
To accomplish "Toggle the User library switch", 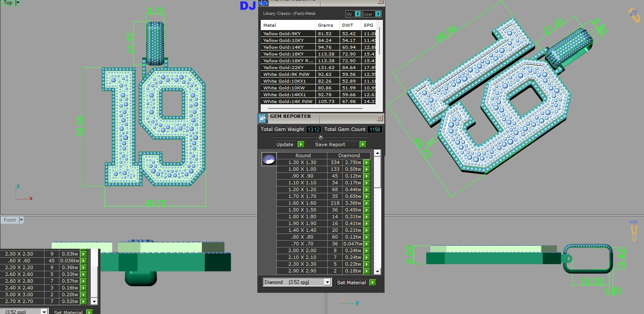I will 378,14.
